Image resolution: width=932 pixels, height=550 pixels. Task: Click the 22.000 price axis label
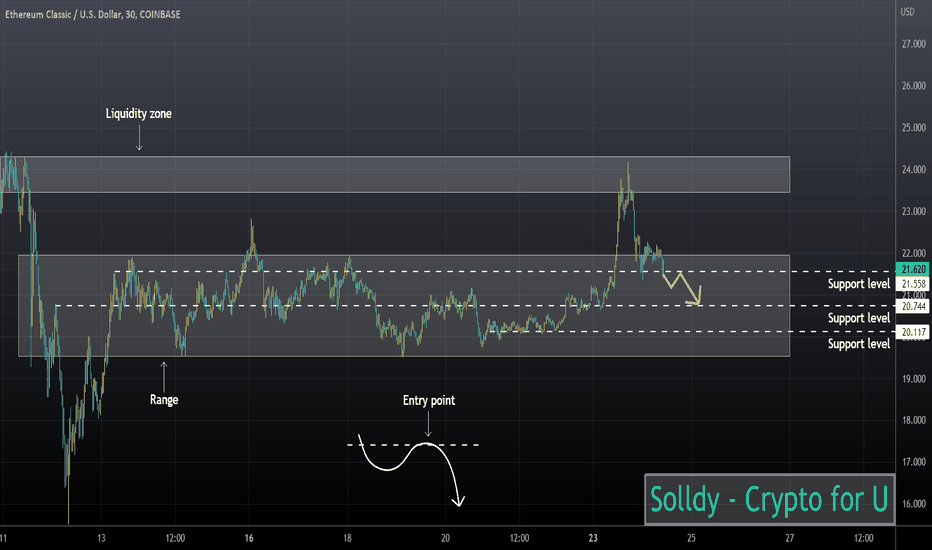click(914, 253)
